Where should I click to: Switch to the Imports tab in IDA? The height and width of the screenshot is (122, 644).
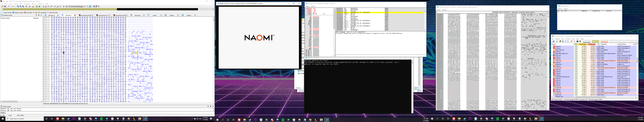(x=172, y=16)
